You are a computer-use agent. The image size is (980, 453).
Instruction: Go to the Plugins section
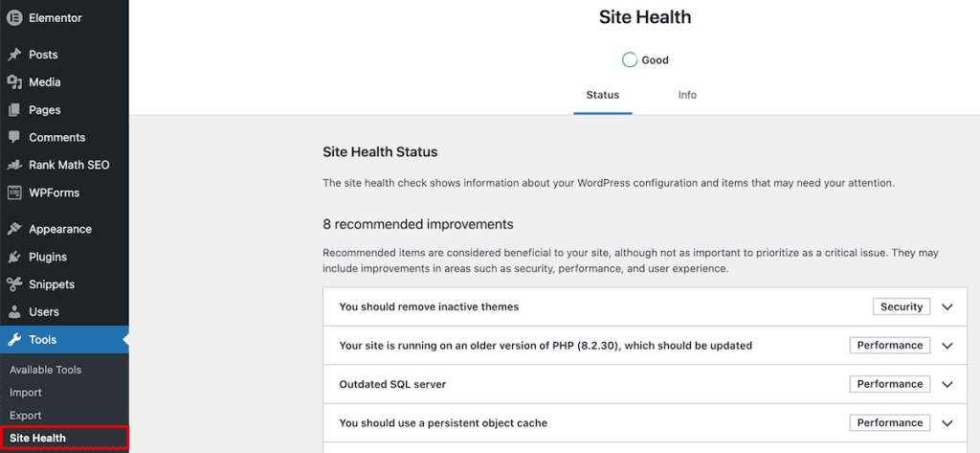coord(64,257)
